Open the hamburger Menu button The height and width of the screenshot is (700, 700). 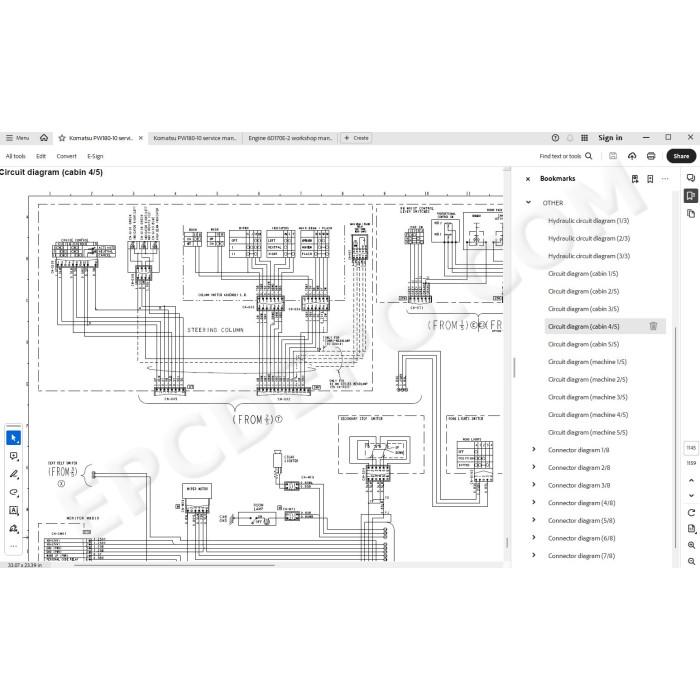coord(17,138)
